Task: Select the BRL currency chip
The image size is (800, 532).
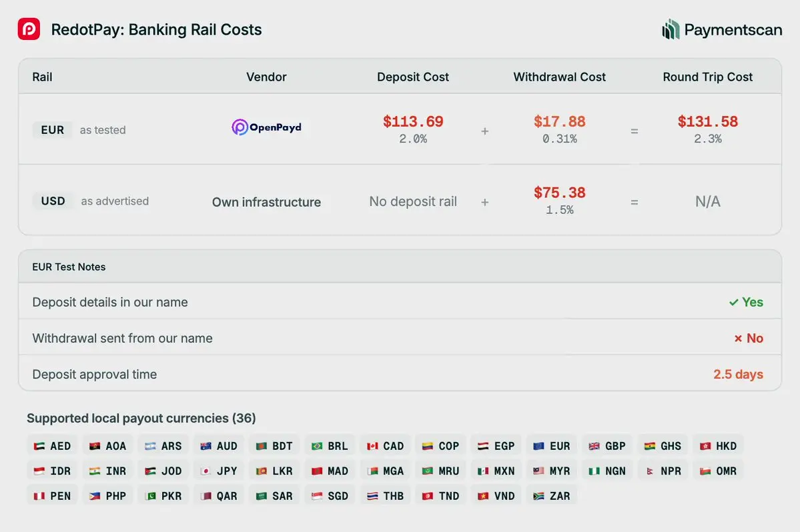Action: pos(330,446)
